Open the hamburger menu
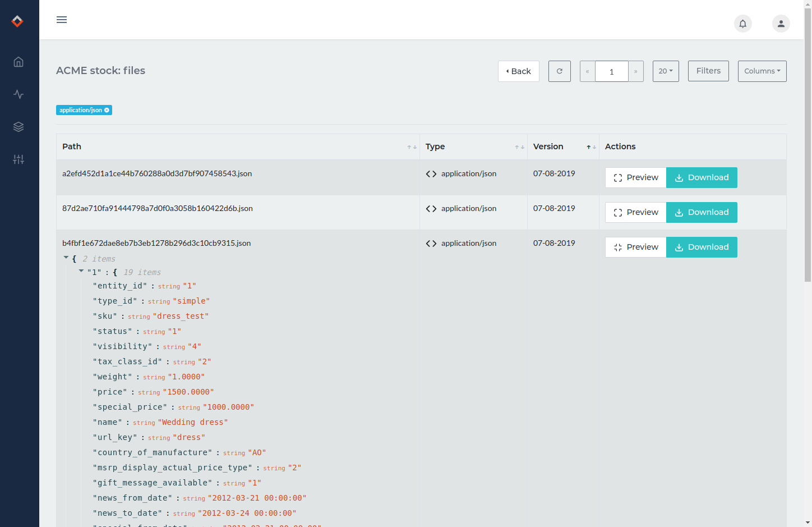Screen dimensions: 812x527 click(x=62, y=20)
